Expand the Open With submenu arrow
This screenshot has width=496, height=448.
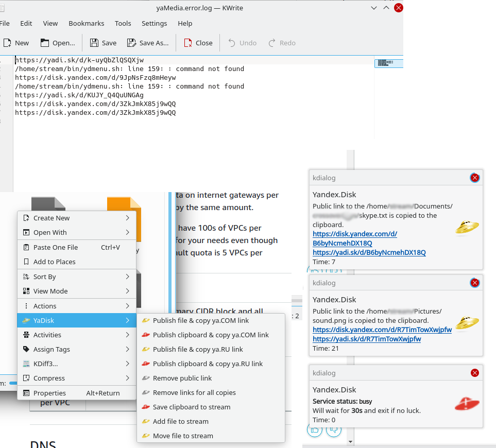pyautogui.click(x=128, y=232)
